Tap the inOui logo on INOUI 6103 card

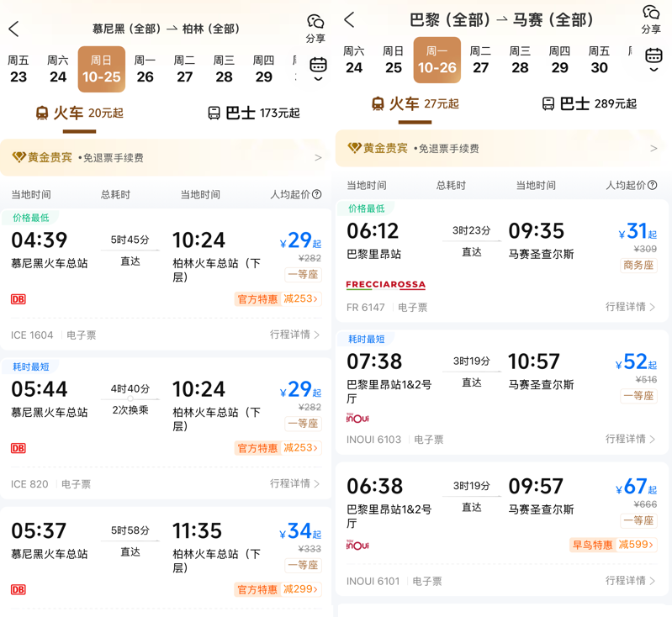(x=357, y=418)
